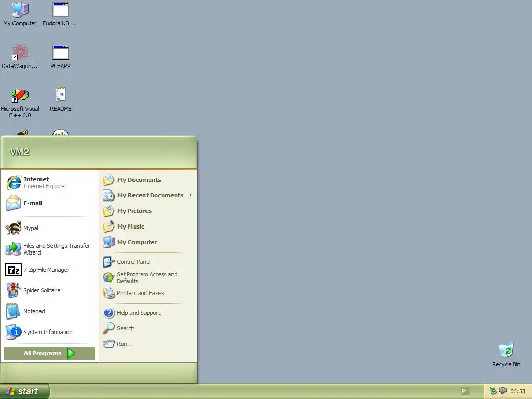Open E-mail menu entry label
The width and height of the screenshot is (532, 399).
pos(33,203)
